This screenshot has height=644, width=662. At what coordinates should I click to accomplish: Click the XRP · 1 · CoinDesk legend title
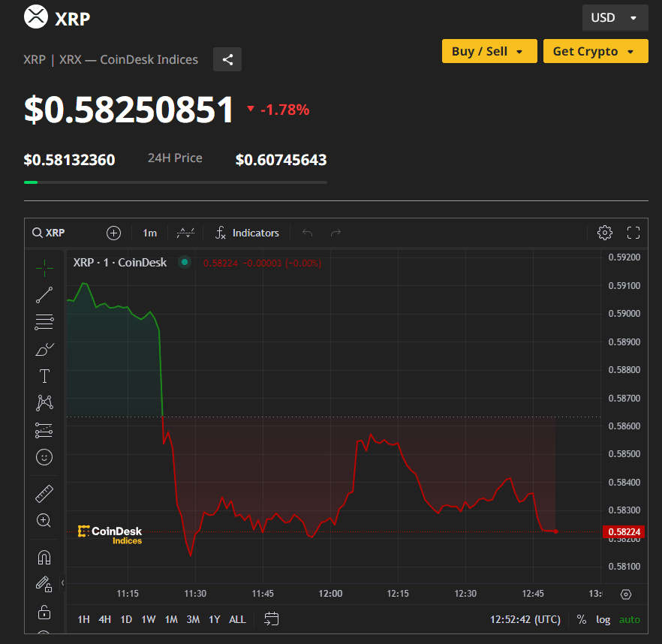120,263
